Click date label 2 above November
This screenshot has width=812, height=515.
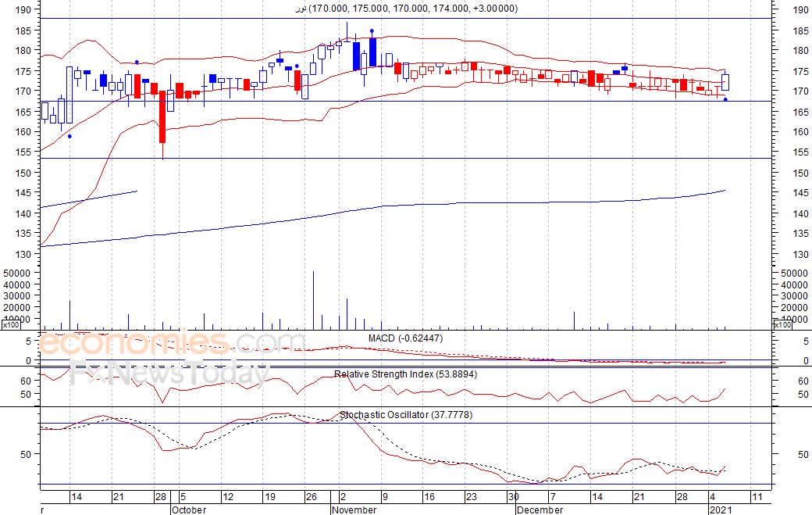tap(343, 497)
